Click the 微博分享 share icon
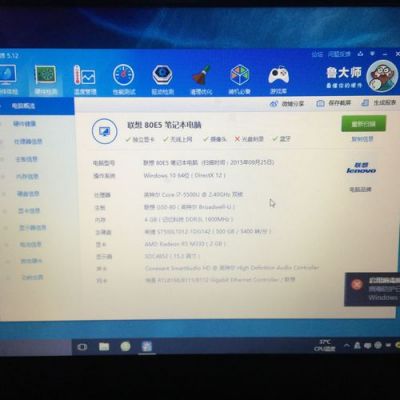400x400 pixels. (x=274, y=104)
